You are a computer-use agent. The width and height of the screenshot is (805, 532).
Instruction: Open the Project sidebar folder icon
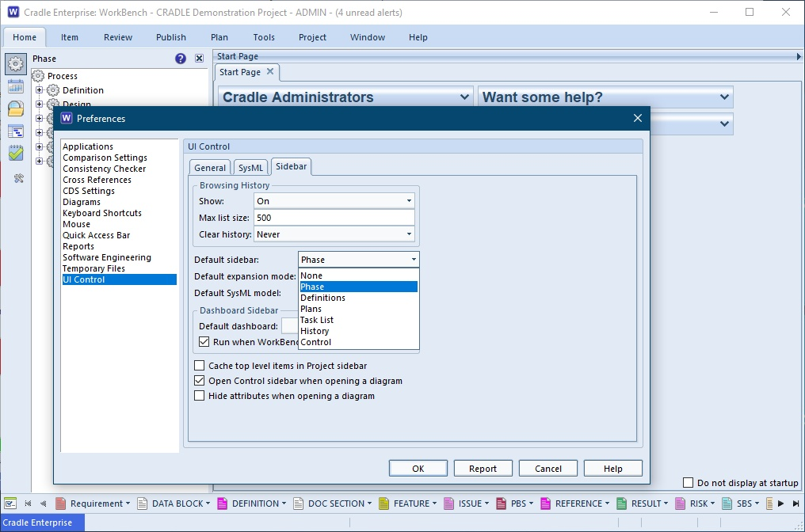[16, 108]
